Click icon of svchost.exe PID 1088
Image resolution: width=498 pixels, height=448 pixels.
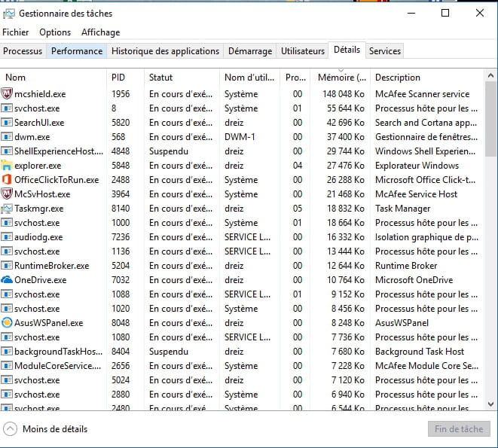pos(7,294)
